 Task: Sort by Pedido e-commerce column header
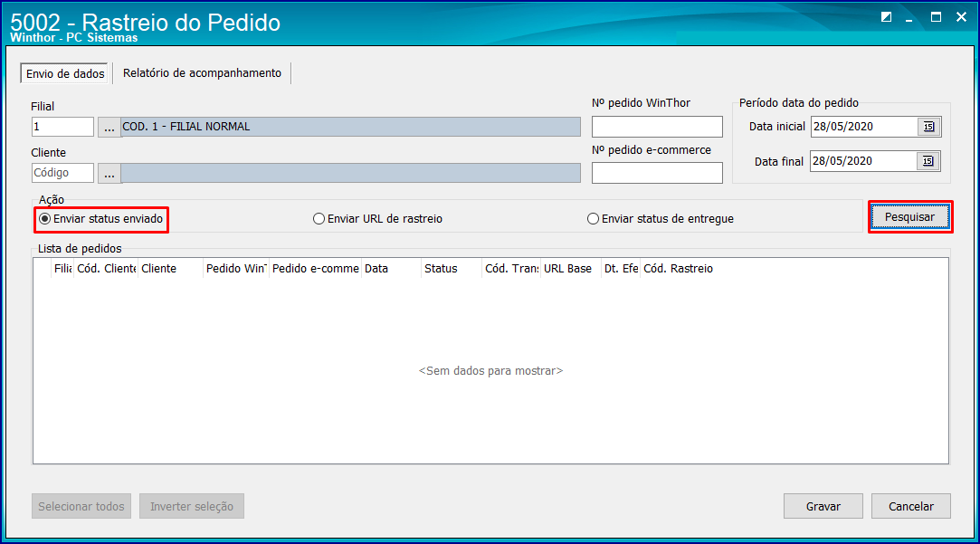coord(316,268)
